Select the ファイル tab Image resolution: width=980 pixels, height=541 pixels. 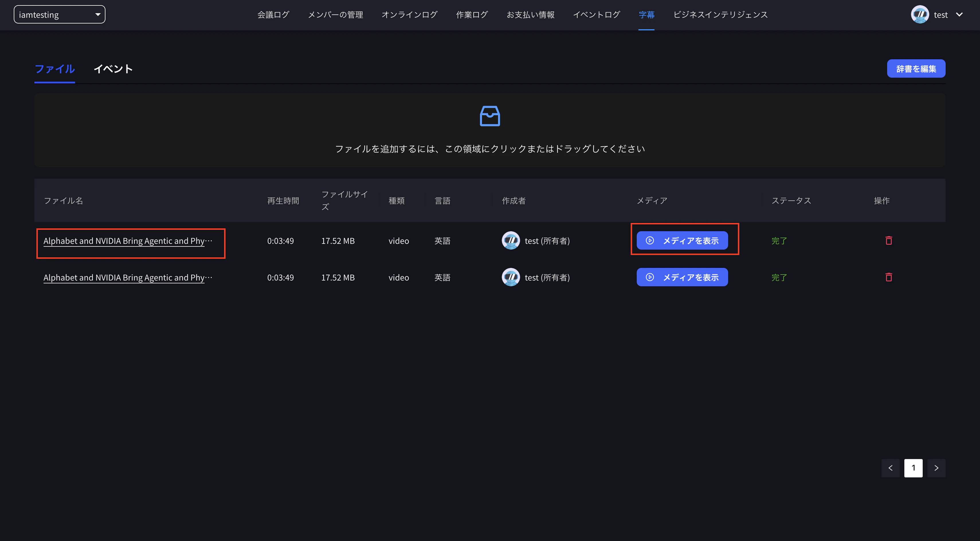tap(54, 69)
